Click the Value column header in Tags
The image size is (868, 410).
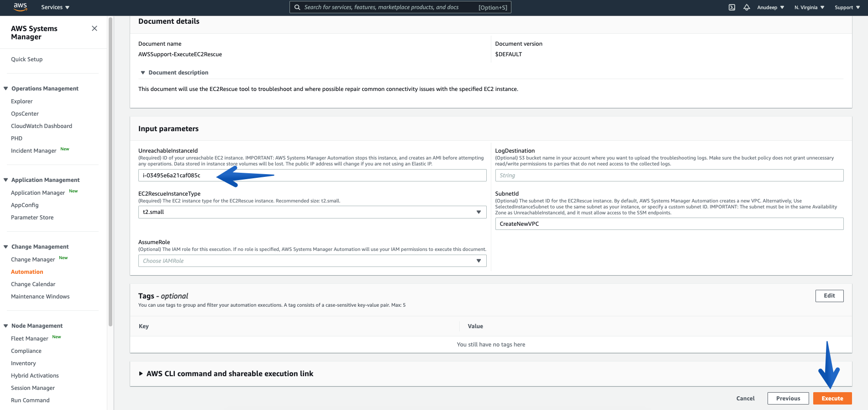(x=475, y=326)
